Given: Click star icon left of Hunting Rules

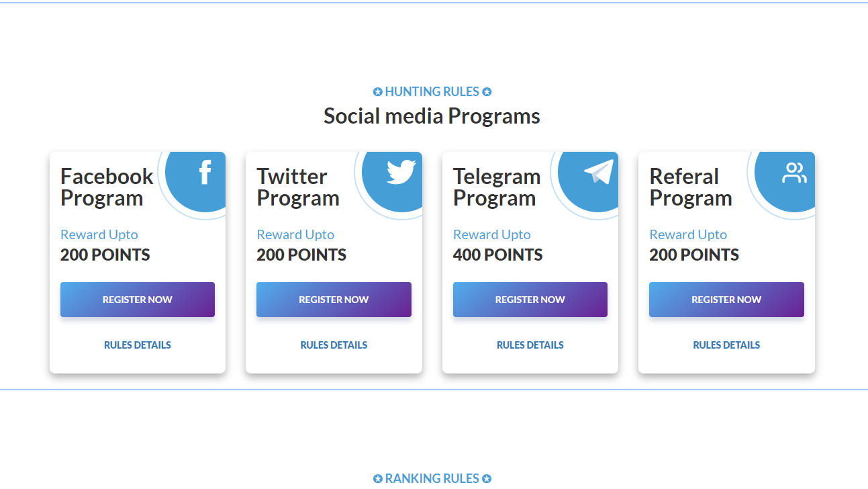Looking at the screenshot, I should click(377, 92).
